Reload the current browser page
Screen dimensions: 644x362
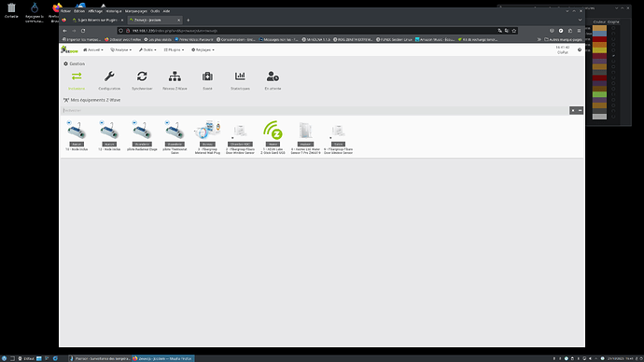83,31
